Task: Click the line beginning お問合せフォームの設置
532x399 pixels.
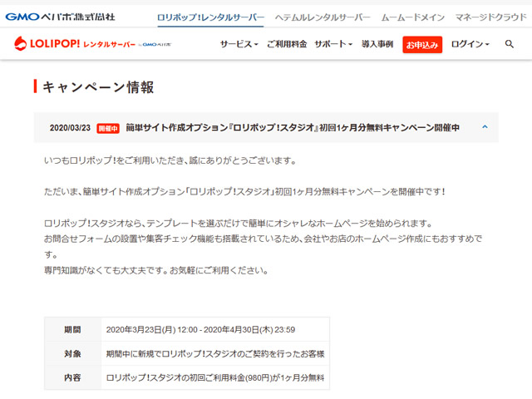Action: [x=263, y=246]
